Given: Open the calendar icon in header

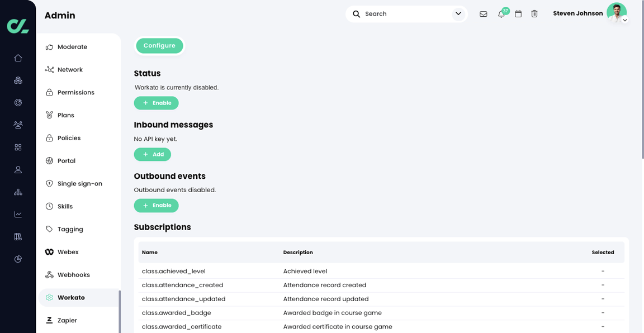Looking at the screenshot, I should [518, 14].
